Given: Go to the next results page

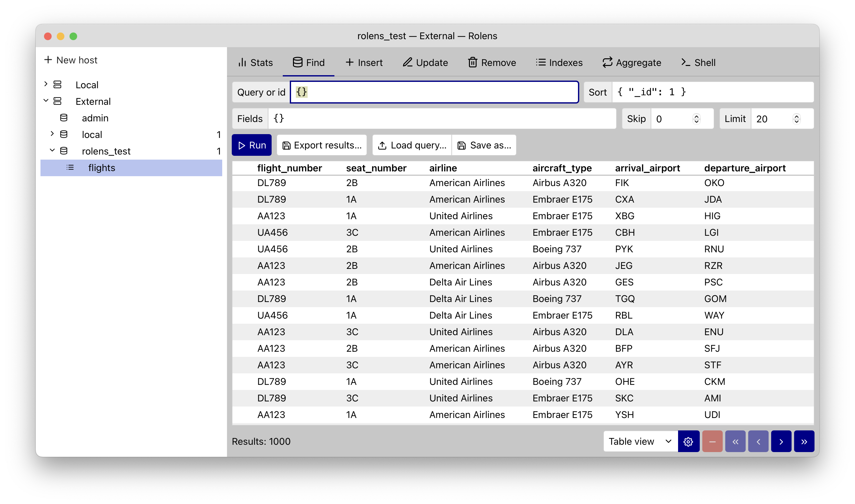Looking at the screenshot, I should point(781,441).
